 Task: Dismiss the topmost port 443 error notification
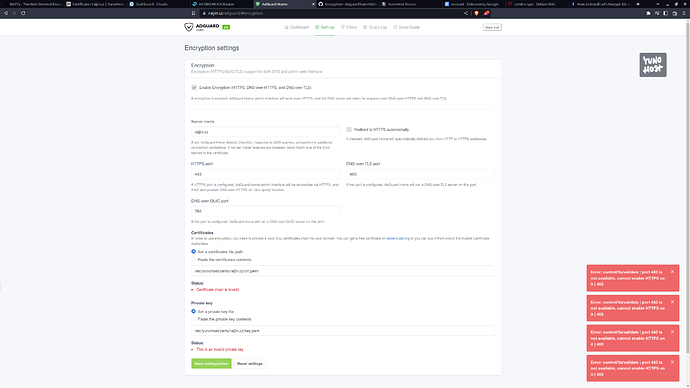(672, 272)
